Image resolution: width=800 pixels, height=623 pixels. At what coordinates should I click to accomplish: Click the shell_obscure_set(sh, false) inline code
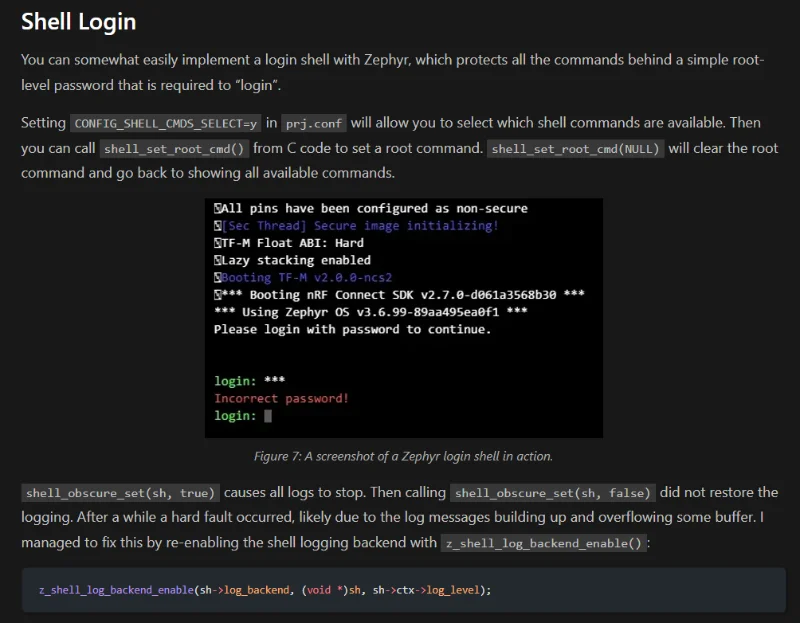(x=553, y=493)
